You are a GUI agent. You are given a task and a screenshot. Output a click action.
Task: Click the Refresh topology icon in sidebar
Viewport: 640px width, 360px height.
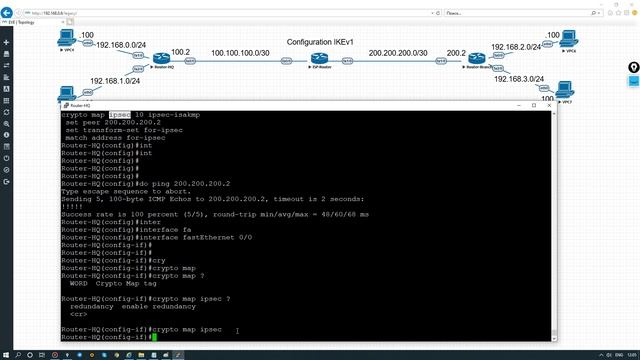[x=6, y=112]
